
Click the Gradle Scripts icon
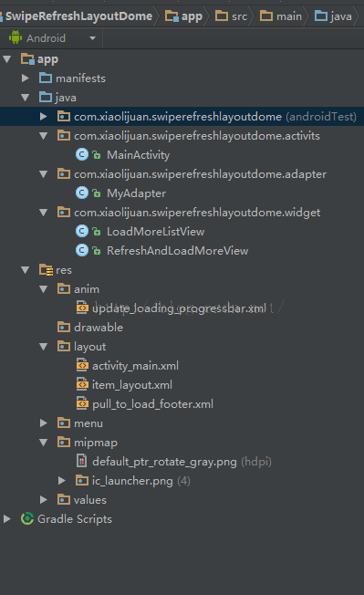[x=27, y=518]
